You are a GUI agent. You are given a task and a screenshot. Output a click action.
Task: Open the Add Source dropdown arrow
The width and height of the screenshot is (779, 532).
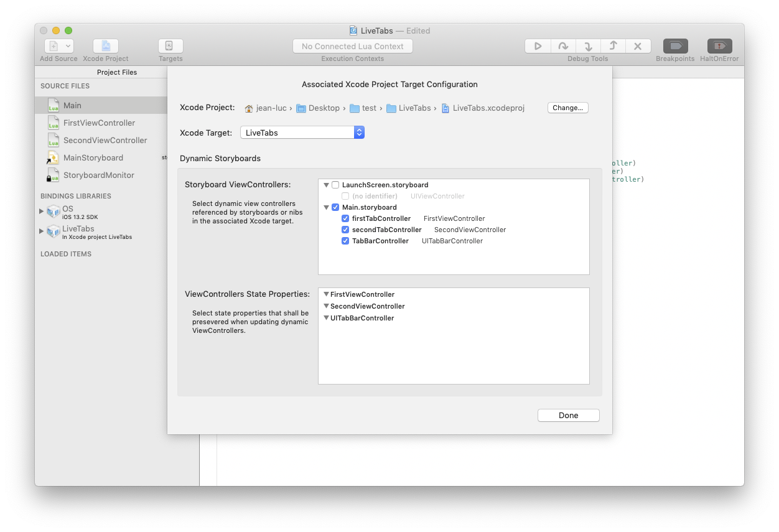pyautogui.click(x=68, y=46)
